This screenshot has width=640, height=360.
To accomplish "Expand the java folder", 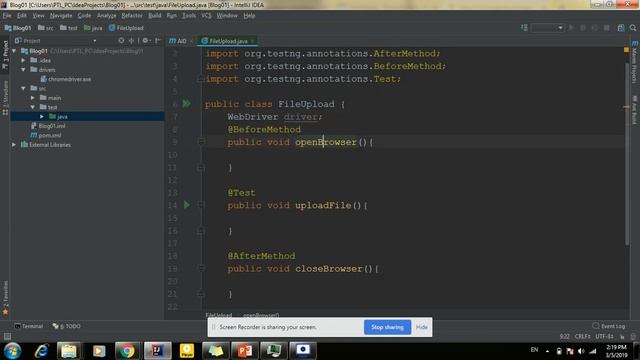I will click(42, 116).
